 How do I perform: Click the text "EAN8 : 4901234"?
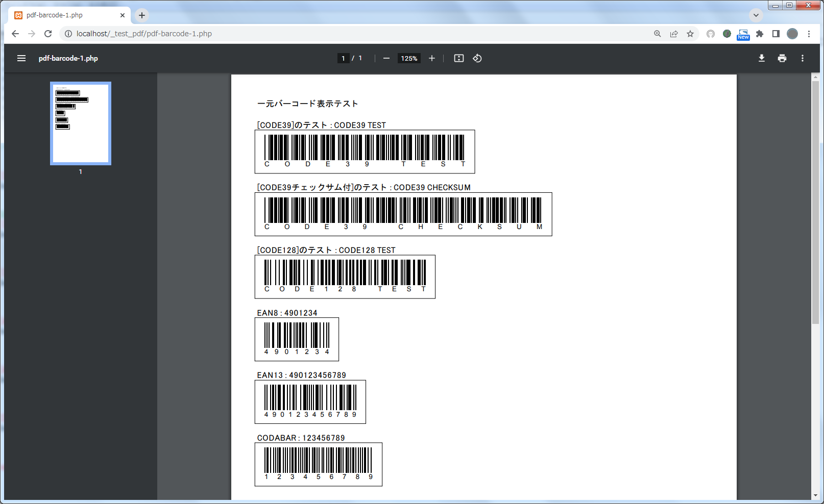click(x=287, y=313)
